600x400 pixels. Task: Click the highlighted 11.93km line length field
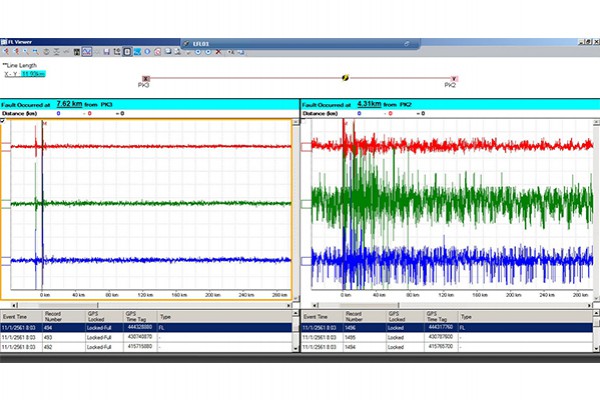pos(34,73)
